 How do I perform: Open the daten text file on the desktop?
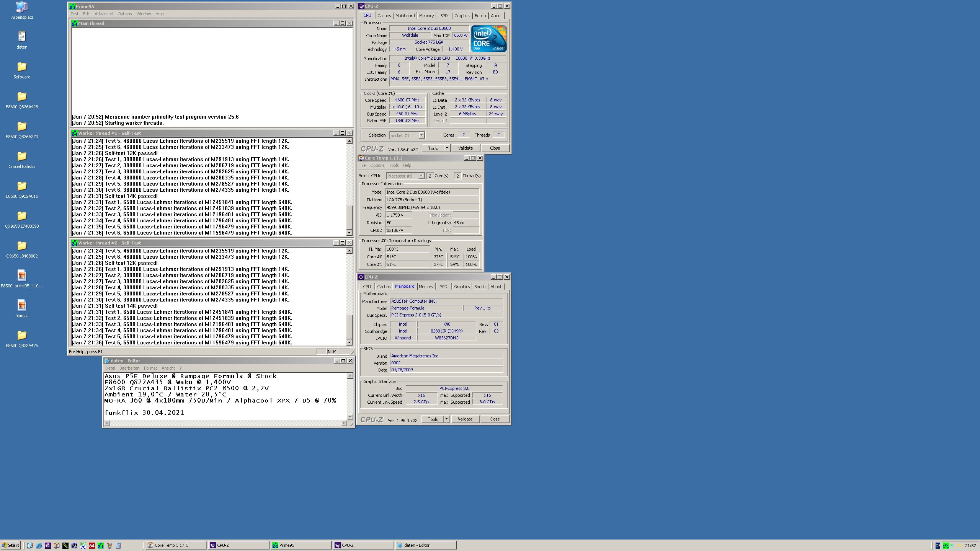pyautogui.click(x=22, y=40)
